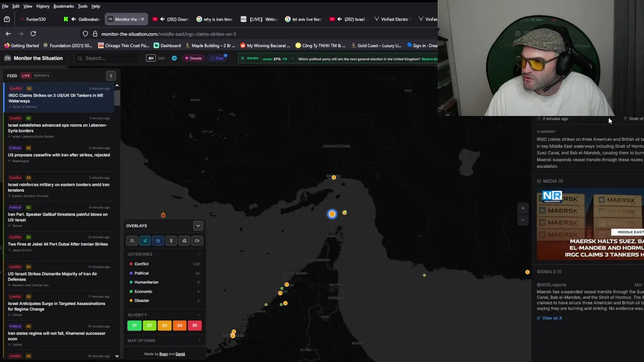Click the flame marker on map
This screenshot has height=362, width=644.
pos(163,215)
